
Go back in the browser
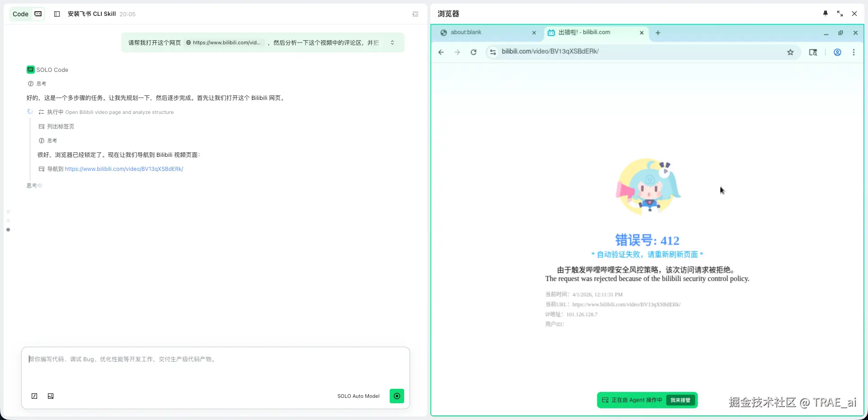(441, 52)
